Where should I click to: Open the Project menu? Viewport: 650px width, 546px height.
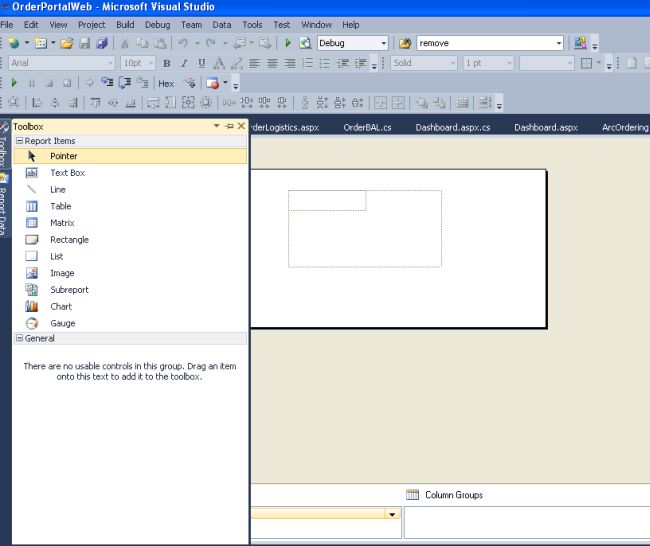tap(92, 25)
